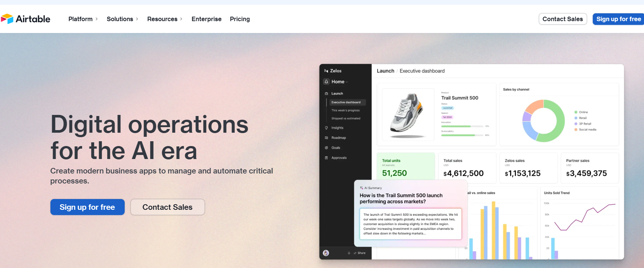Click the Roadmap map icon

[x=326, y=138]
